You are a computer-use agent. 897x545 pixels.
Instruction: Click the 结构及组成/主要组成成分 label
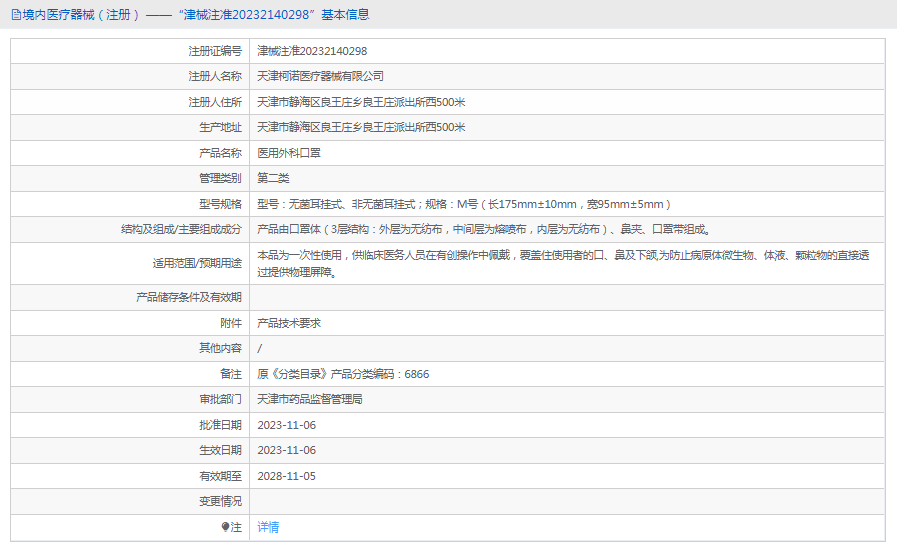tap(181, 229)
